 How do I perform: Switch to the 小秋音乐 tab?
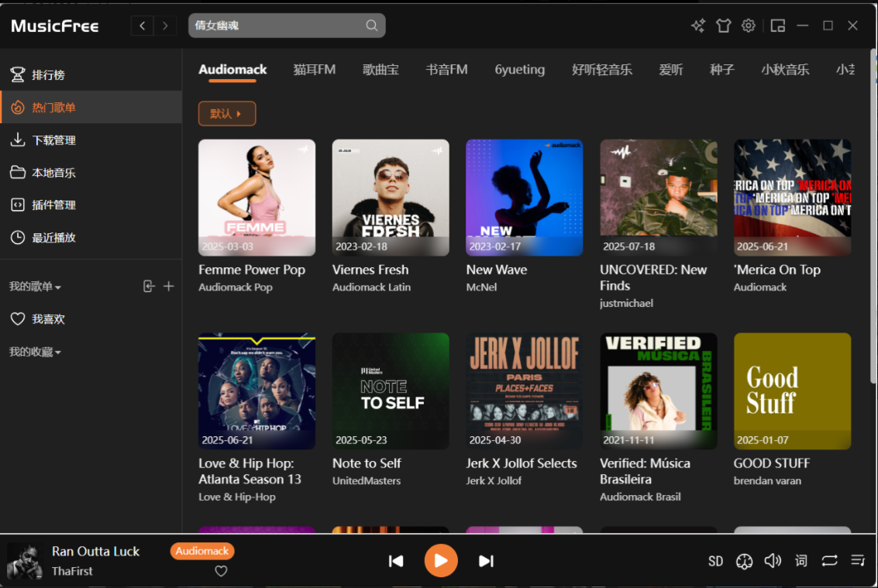[785, 70]
